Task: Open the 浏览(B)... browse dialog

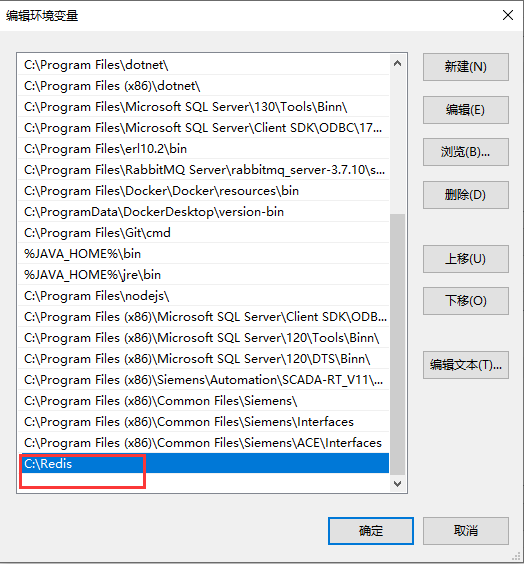Action: point(465,152)
